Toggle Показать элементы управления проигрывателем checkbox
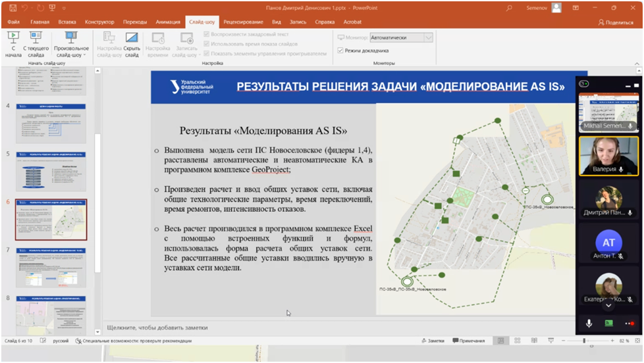This screenshot has height=363, width=644. (207, 53)
